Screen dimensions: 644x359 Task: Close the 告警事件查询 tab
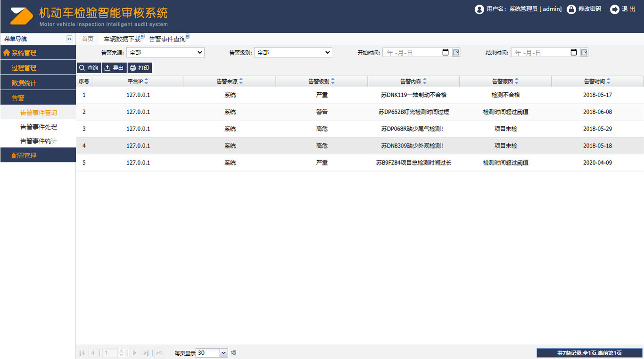(x=187, y=36)
